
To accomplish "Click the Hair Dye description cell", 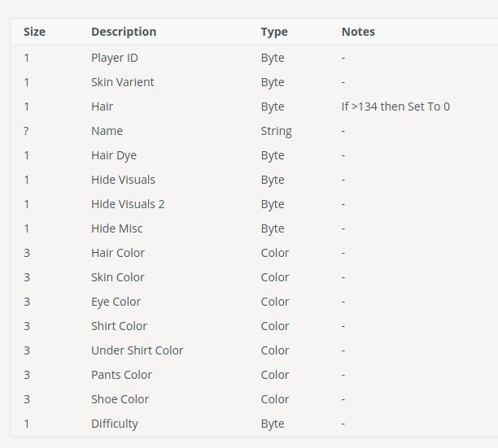I will click(114, 155).
